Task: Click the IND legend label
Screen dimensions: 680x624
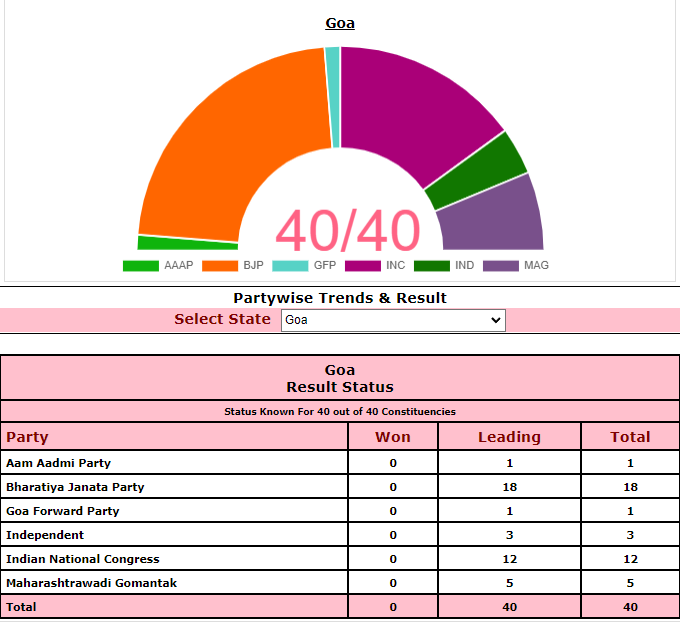Action: [x=464, y=265]
